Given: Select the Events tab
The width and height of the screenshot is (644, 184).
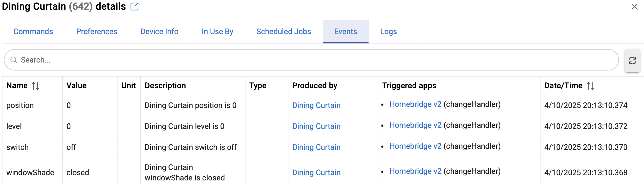Looking at the screenshot, I should [345, 31].
